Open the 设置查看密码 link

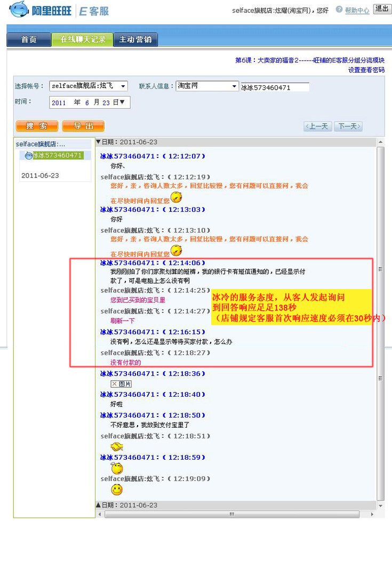coord(366,70)
